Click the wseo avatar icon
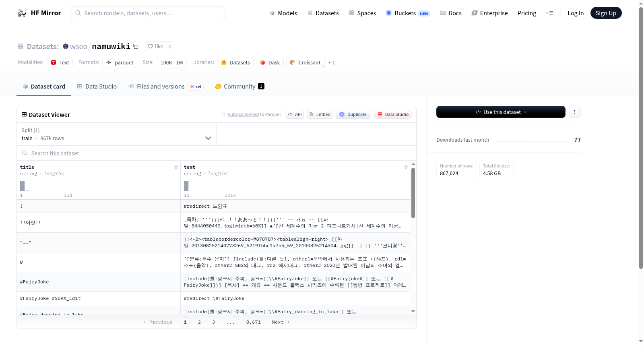Screen dimensions: 644x345 (x=66, y=47)
